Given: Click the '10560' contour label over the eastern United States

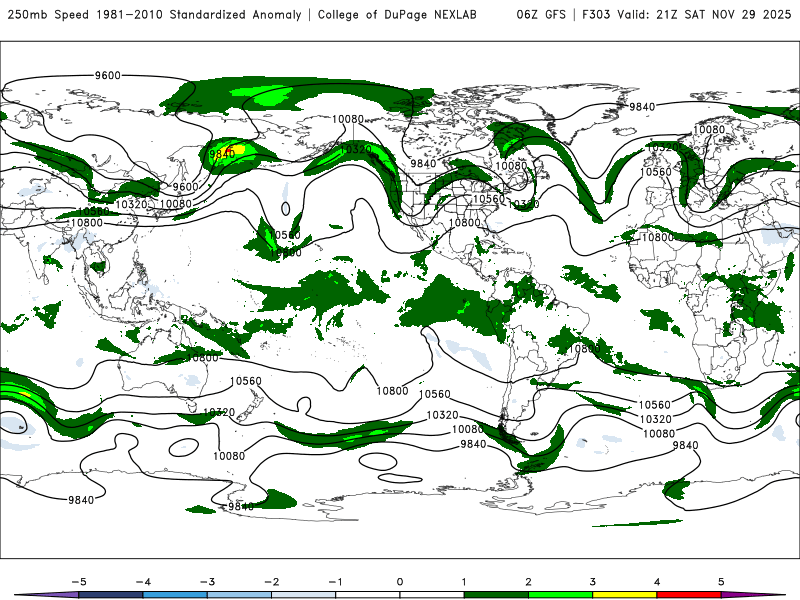Looking at the screenshot, I should click(x=488, y=199).
